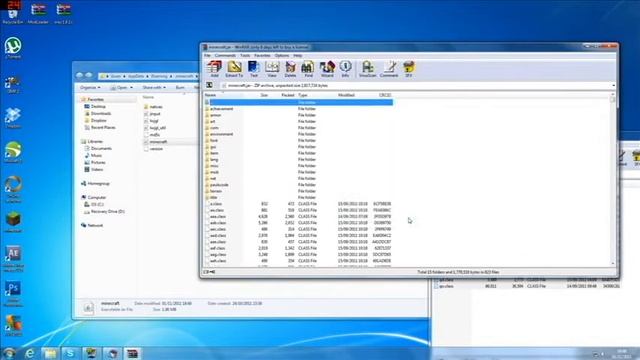Click the Back arrow in Explorer window
Image resolution: width=640 pixels, height=360 pixels.
pos(79,76)
